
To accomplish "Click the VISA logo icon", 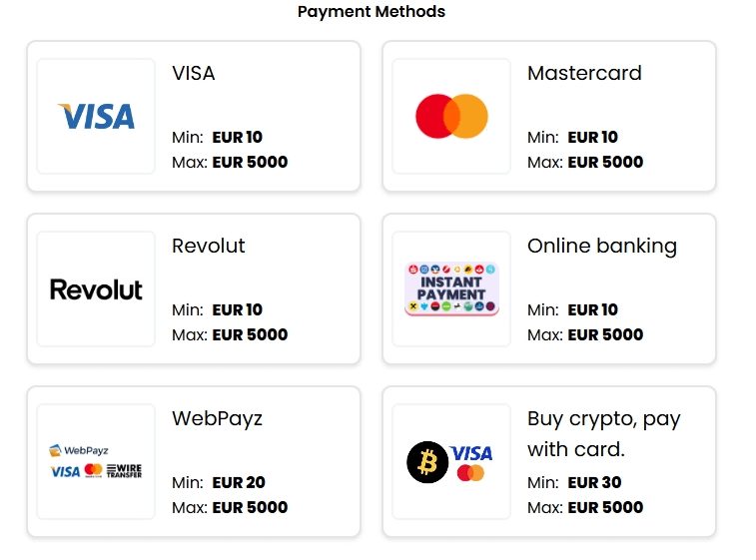I will (96, 117).
